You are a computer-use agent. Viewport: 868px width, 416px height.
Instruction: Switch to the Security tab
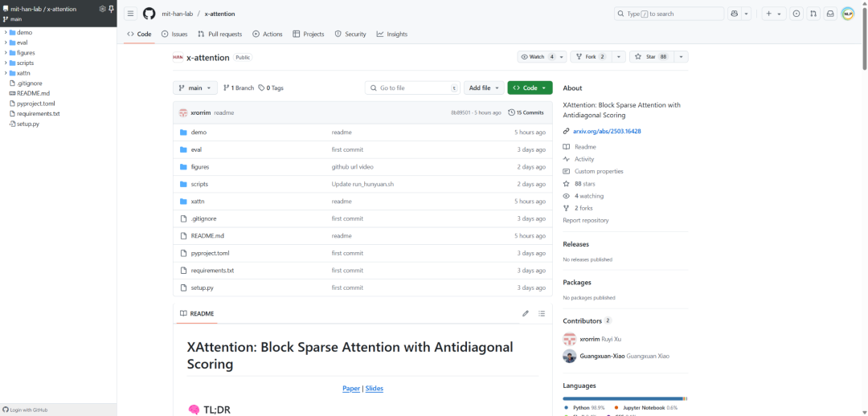[350, 35]
